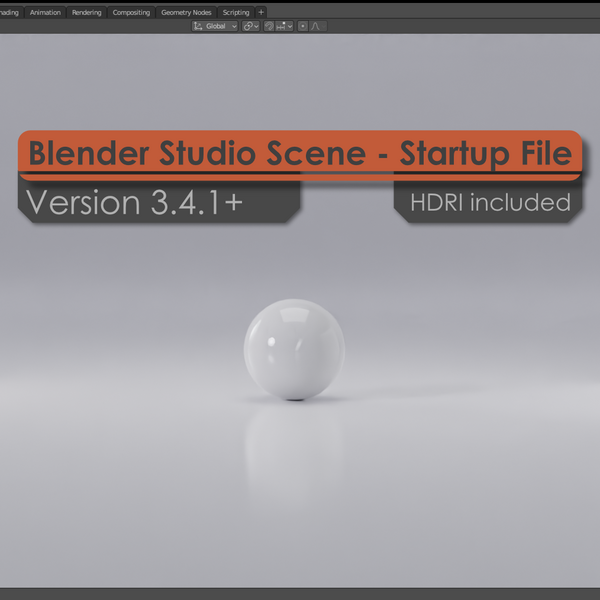This screenshot has width=600, height=600.
Task: Open the Geometry Nodes workspace tab
Action: (186, 12)
